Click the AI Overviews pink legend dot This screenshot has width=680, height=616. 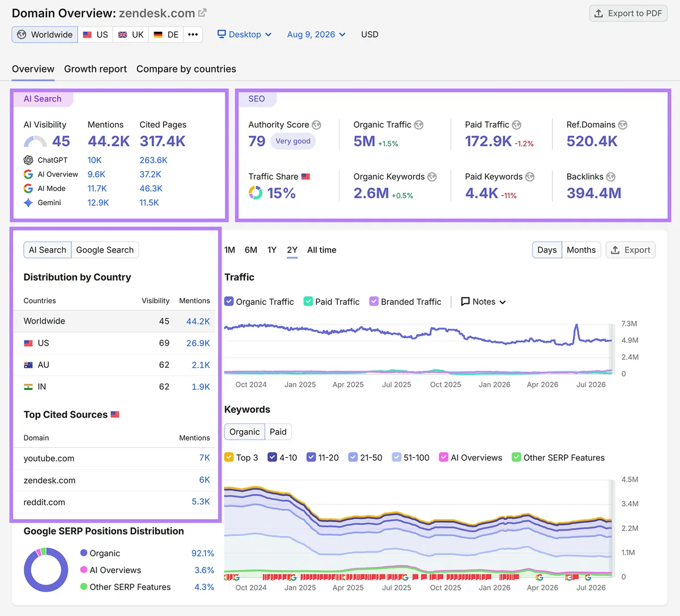(x=84, y=570)
